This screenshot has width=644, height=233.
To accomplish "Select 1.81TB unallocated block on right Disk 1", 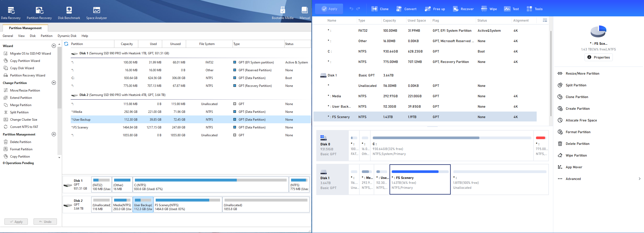I will pyautogui.click(x=500, y=179).
